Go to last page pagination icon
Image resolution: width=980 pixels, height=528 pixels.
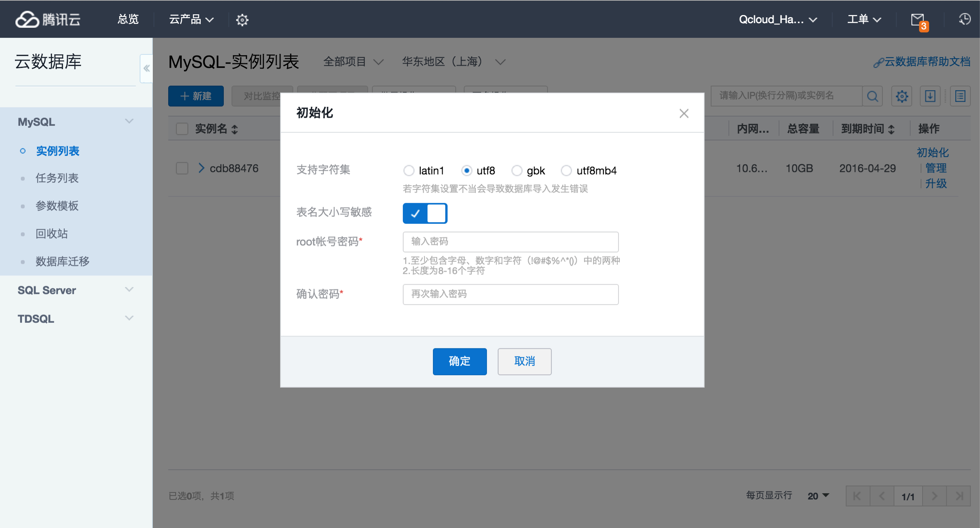pos(959,496)
